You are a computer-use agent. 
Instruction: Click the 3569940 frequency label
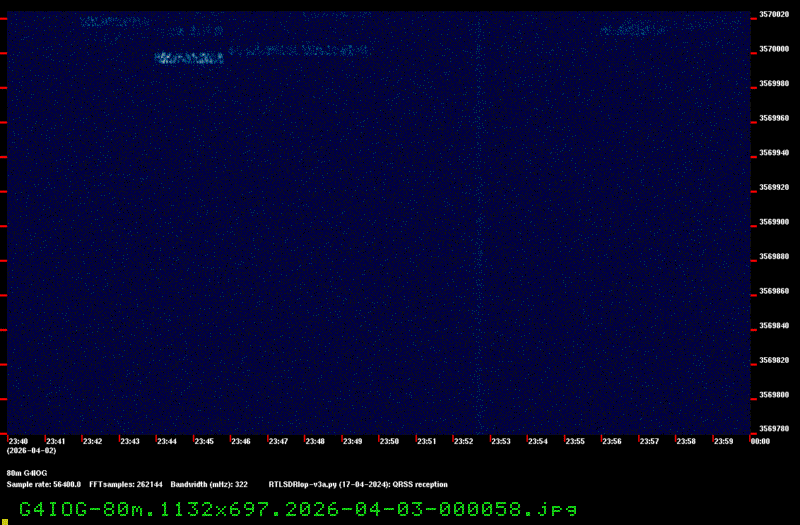pyautogui.click(x=774, y=153)
